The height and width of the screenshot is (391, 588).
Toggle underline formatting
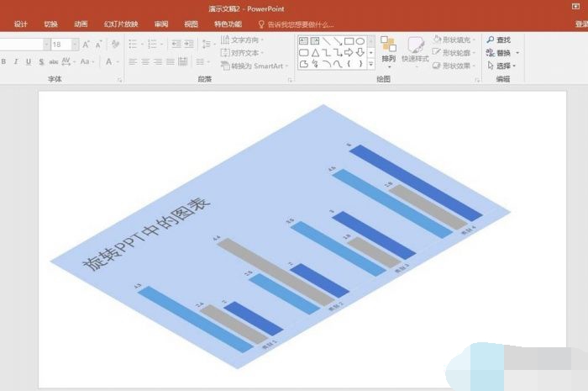[28, 61]
